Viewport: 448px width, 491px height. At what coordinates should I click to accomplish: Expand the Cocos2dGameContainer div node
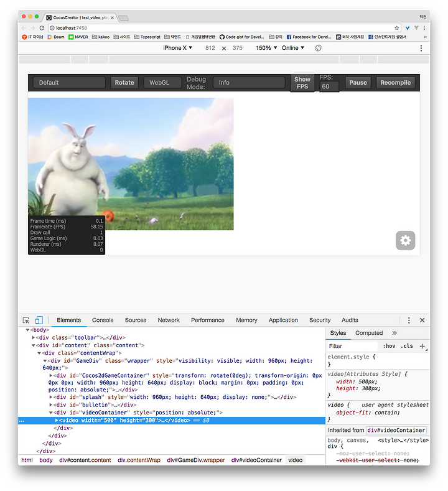(x=51, y=375)
